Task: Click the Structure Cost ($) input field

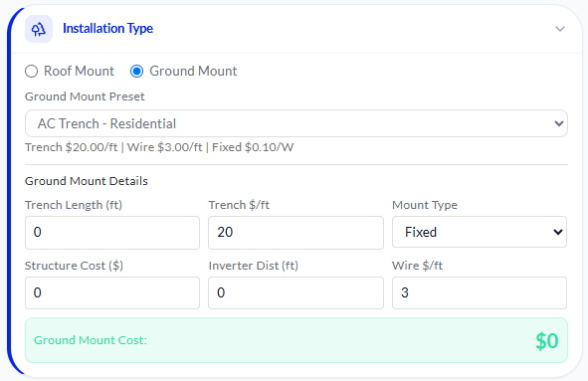Action: click(112, 292)
